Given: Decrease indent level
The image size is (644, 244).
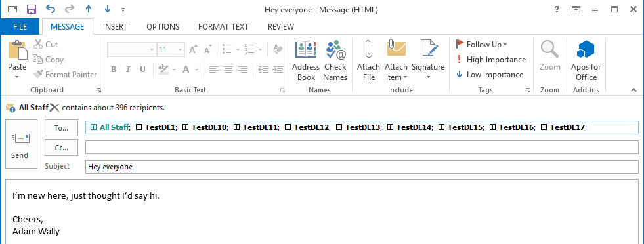Looking at the screenshot, I should click(263, 70).
